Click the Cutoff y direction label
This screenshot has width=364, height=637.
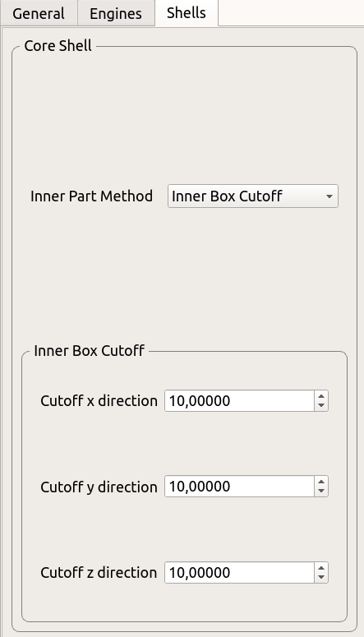pyautogui.click(x=99, y=487)
